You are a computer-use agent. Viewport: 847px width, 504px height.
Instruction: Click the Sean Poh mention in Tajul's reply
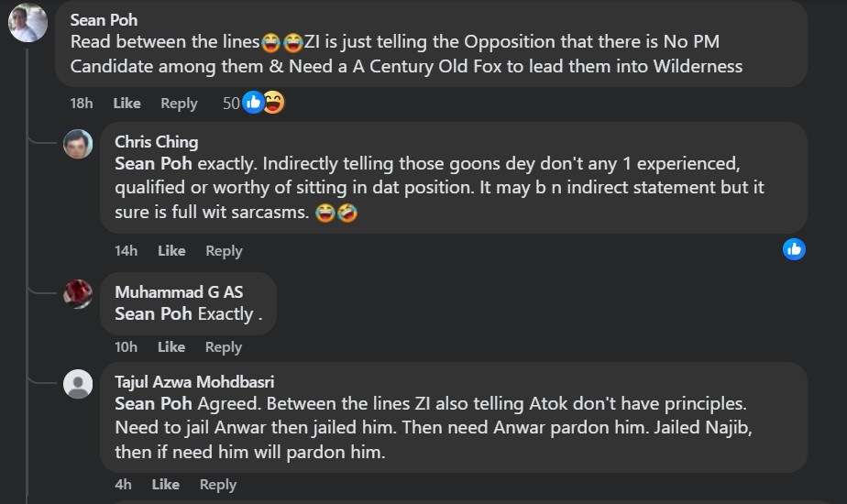(153, 403)
